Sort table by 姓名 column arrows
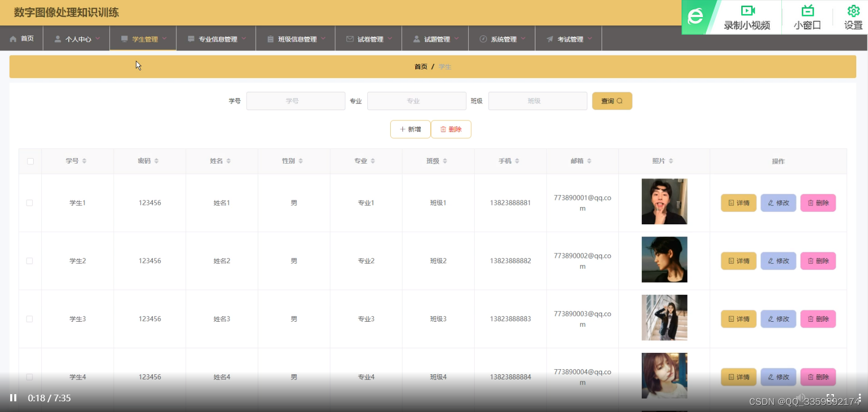868x412 pixels. (229, 161)
